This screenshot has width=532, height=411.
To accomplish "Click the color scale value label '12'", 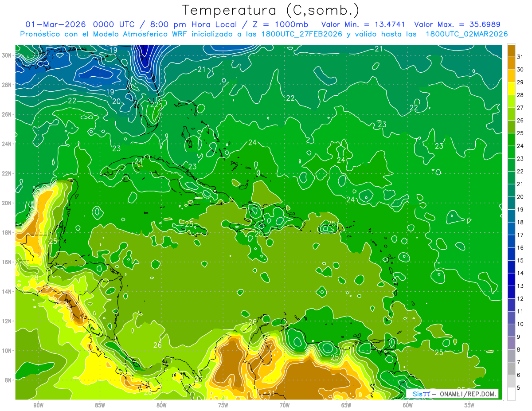I will [x=520, y=298].
